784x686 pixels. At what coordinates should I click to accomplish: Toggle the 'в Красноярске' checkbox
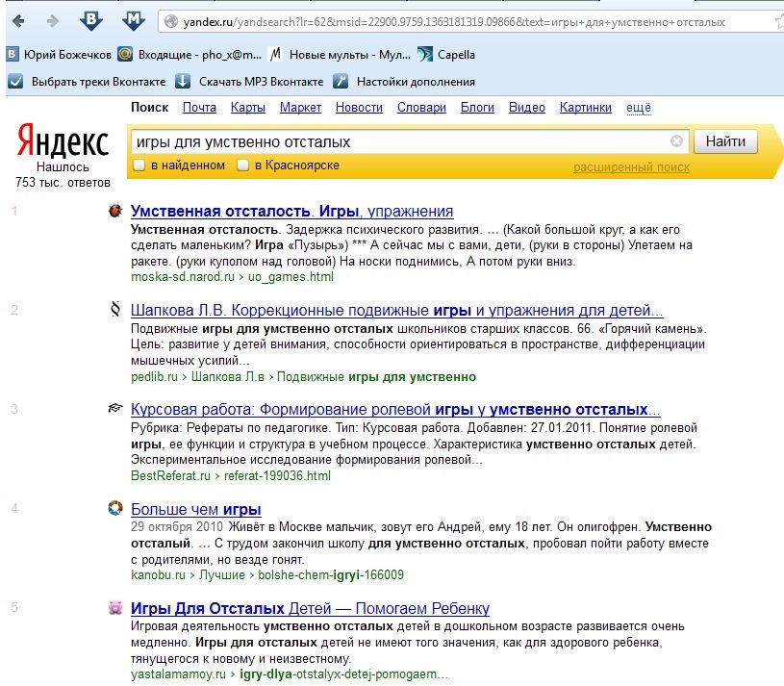(x=245, y=166)
